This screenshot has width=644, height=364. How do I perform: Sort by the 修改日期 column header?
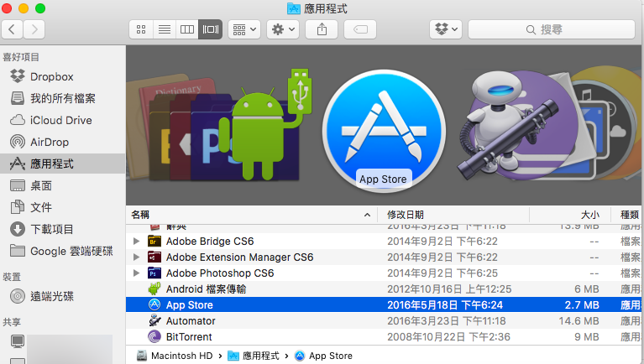coord(453,215)
